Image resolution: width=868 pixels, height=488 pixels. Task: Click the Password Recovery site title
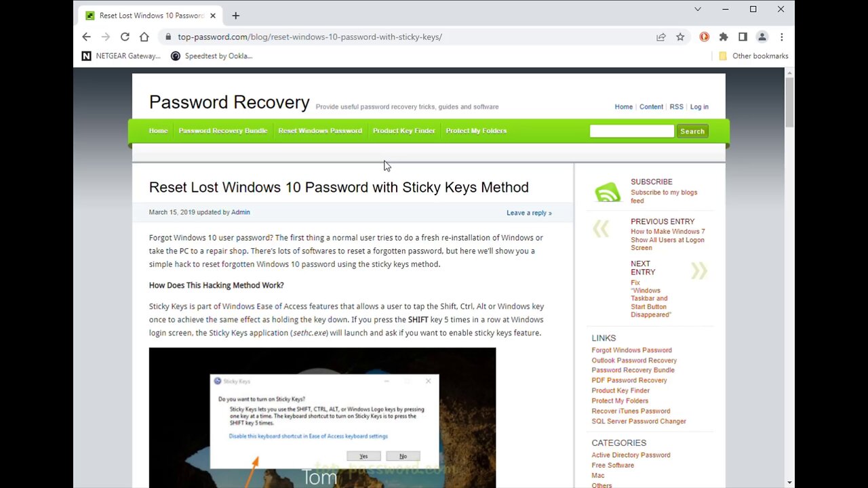[x=229, y=102]
